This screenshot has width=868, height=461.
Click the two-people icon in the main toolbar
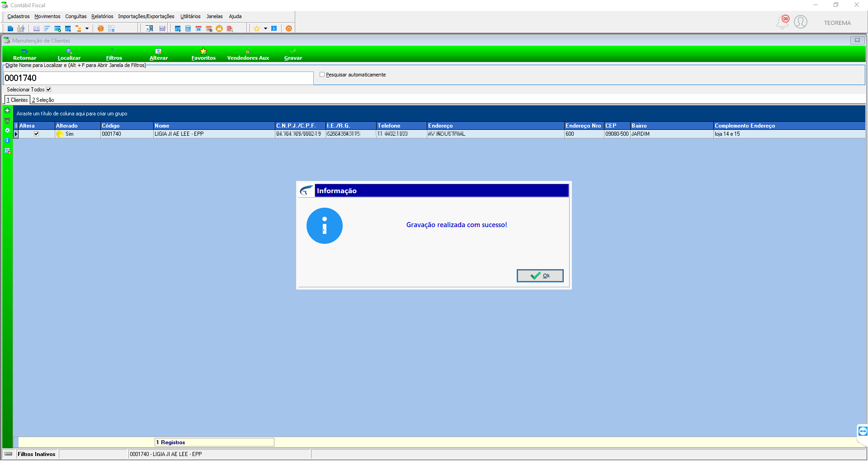coord(21,29)
